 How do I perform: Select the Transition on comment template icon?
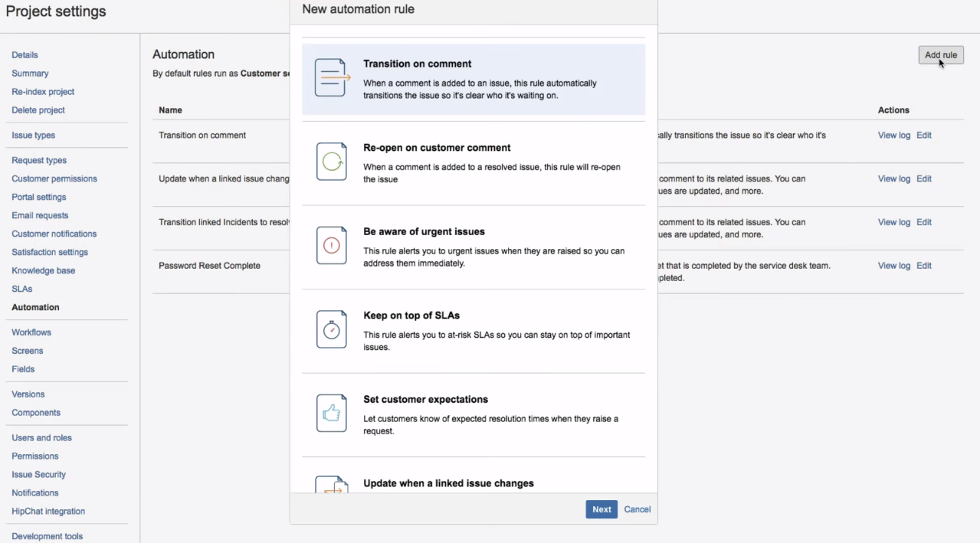331,78
